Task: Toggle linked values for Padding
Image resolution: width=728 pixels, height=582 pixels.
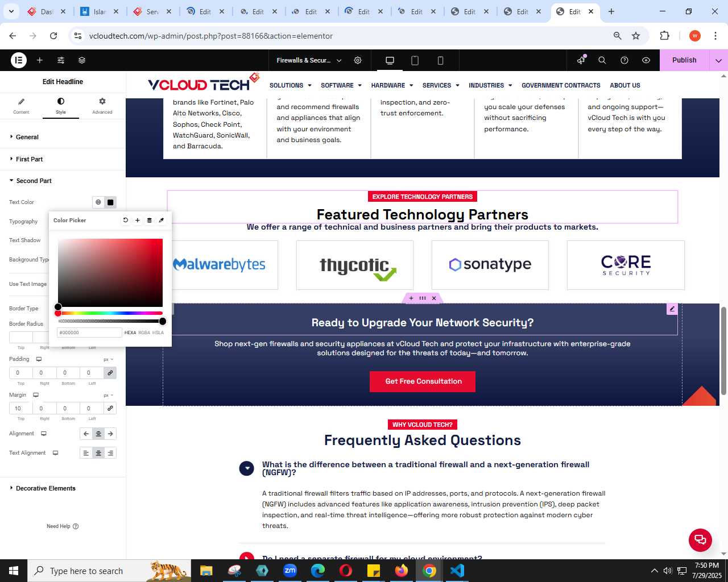Action: click(x=110, y=373)
